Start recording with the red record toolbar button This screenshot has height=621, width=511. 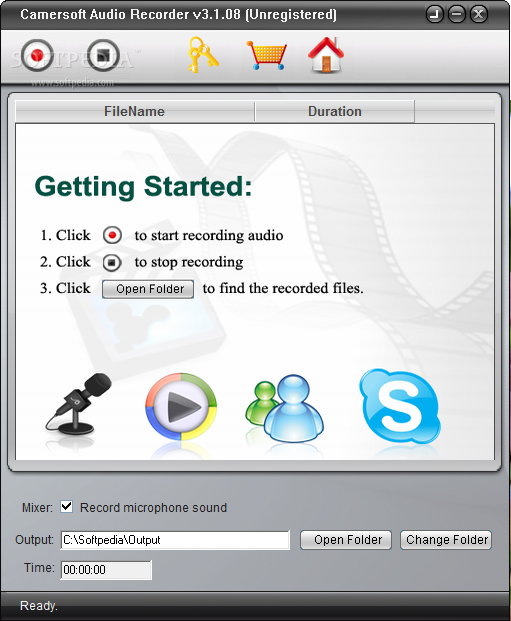[x=37, y=55]
